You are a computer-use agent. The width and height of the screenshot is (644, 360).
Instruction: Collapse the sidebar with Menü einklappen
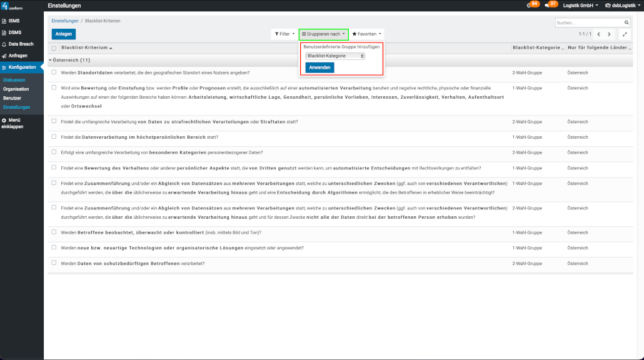[14, 122]
